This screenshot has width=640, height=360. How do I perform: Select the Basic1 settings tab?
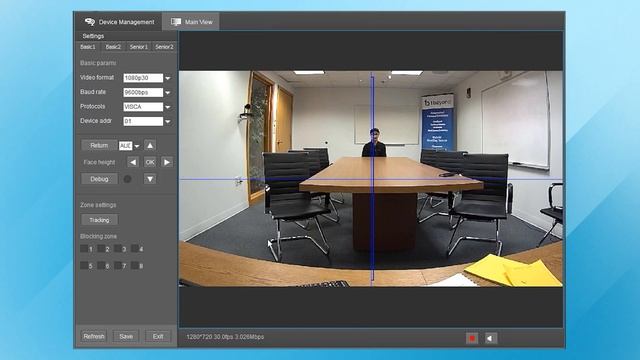click(88, 47)
